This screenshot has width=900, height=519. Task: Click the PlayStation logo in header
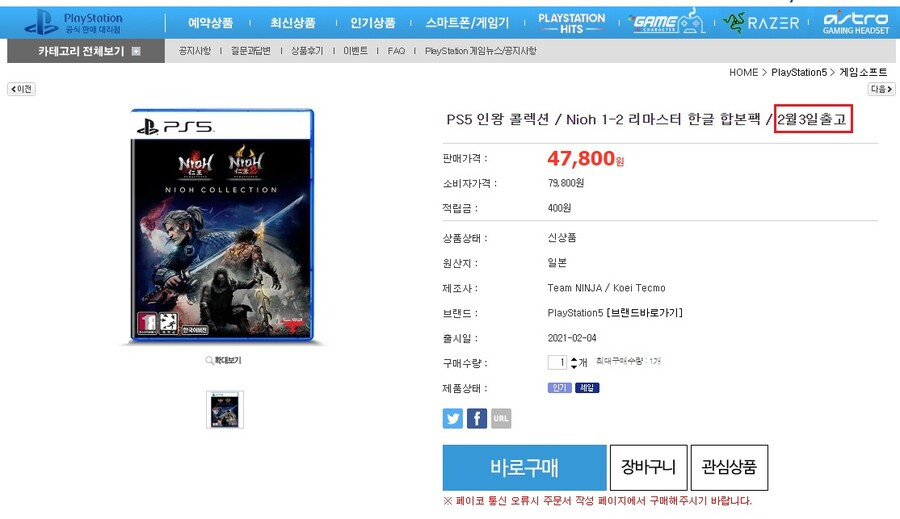(x=73, y=23)
